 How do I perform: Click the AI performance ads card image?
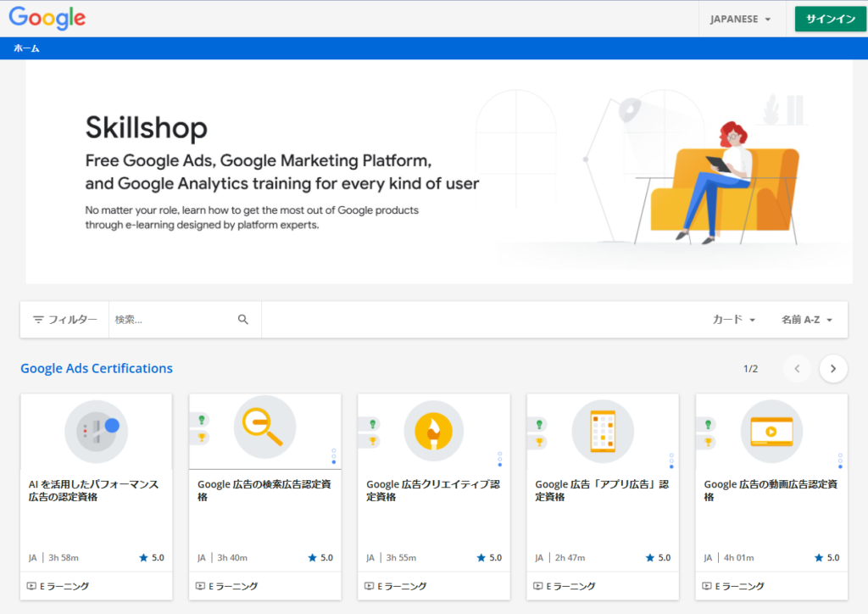coord(97,432)
